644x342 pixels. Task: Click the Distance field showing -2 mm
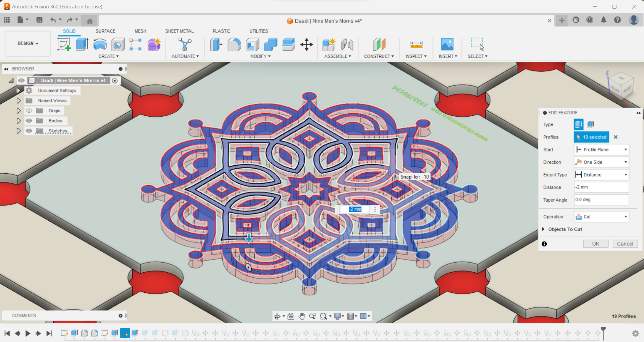pyautogui.click(x=601, y=187)
